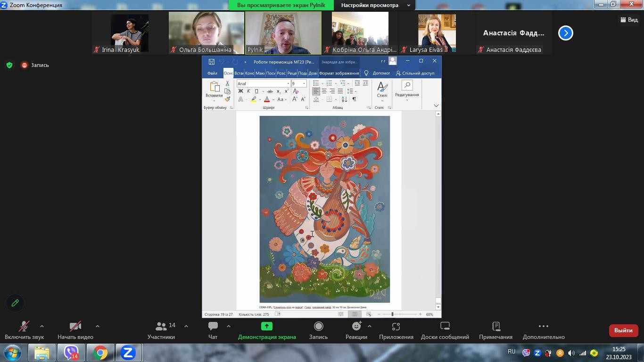This screenshot has height=362, width=644.
Task: Click Word vertical scrollbar down arrow
Action: click(x=438, y=307)
